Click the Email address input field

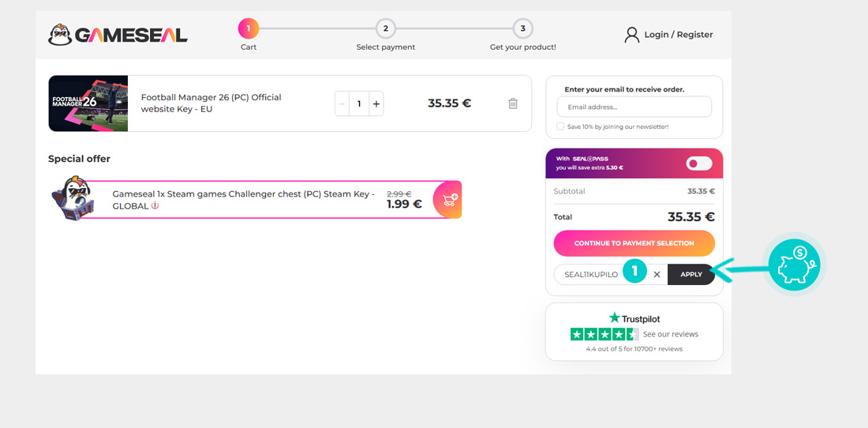tap(634, 107)
